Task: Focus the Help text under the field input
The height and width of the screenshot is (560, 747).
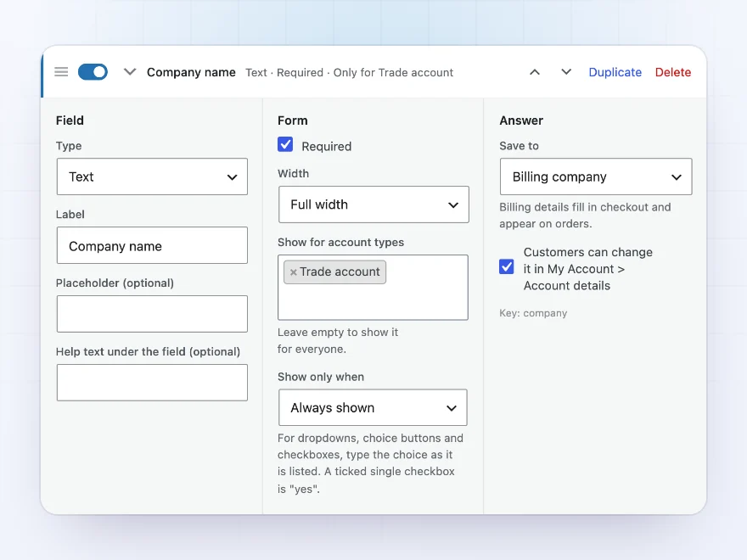Action: (152, 383)
